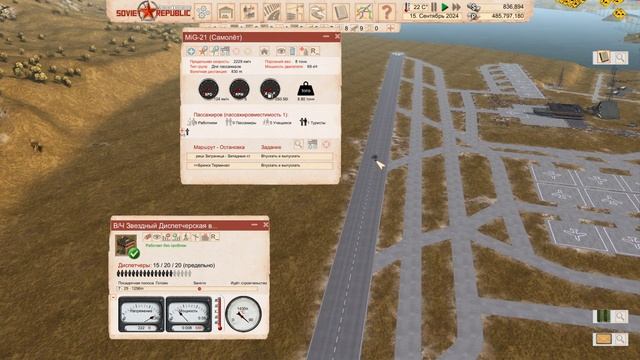Click the dollar balance 485,797,180

(508, 16)
